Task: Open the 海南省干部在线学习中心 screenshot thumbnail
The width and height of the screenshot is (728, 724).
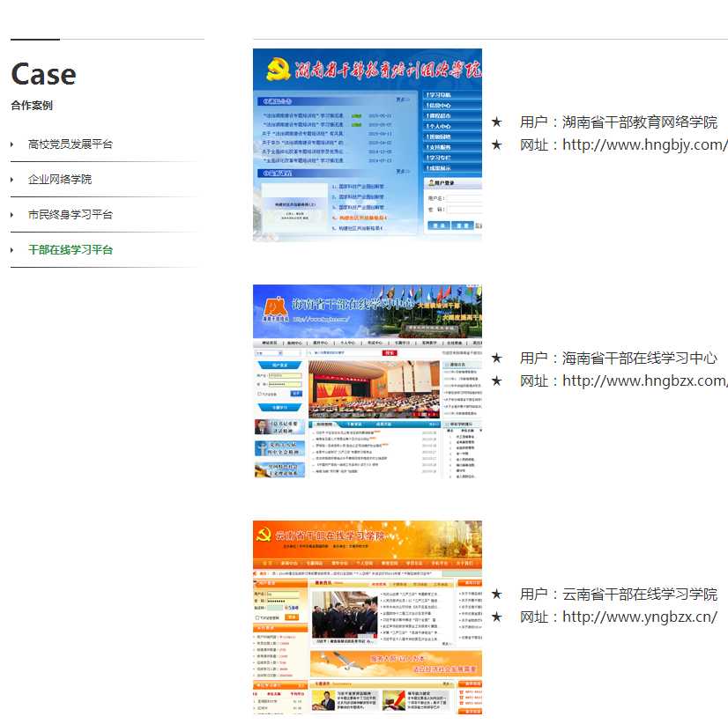Action: pos(368,381)
